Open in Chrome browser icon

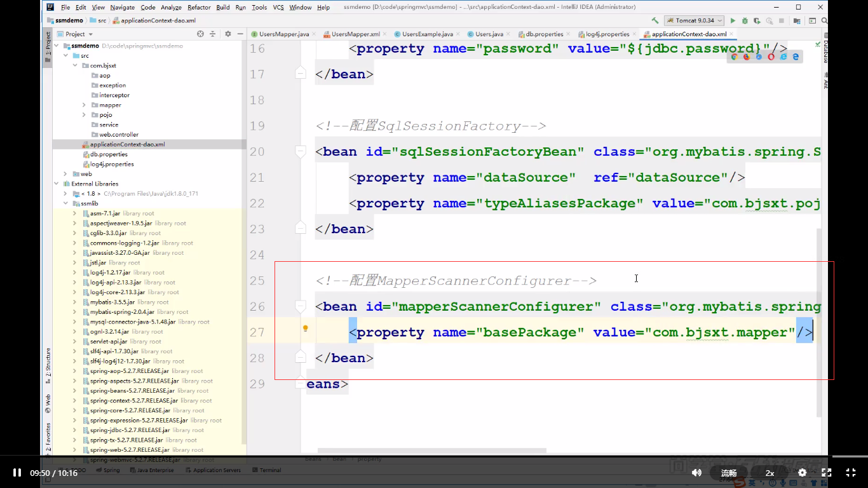[x=735, y=57]
